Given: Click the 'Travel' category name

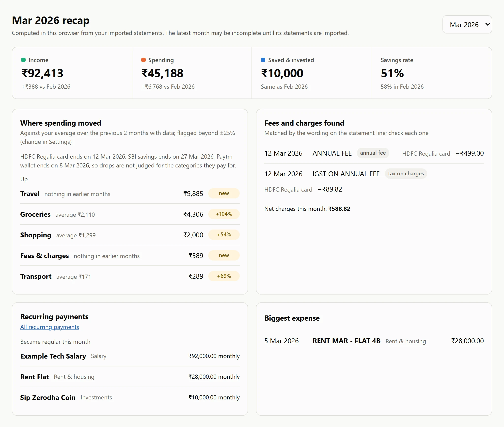Looking at the screenshot, I should [30, 194].
